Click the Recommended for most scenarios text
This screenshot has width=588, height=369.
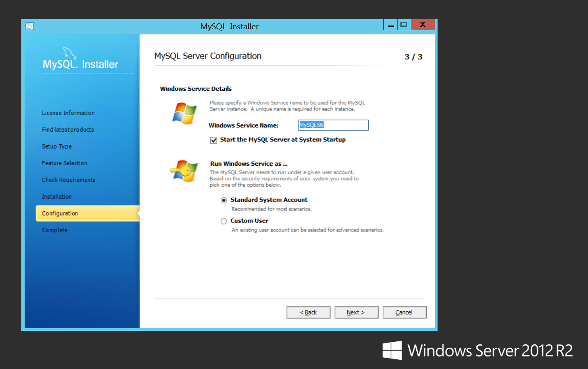coord(272,209)
